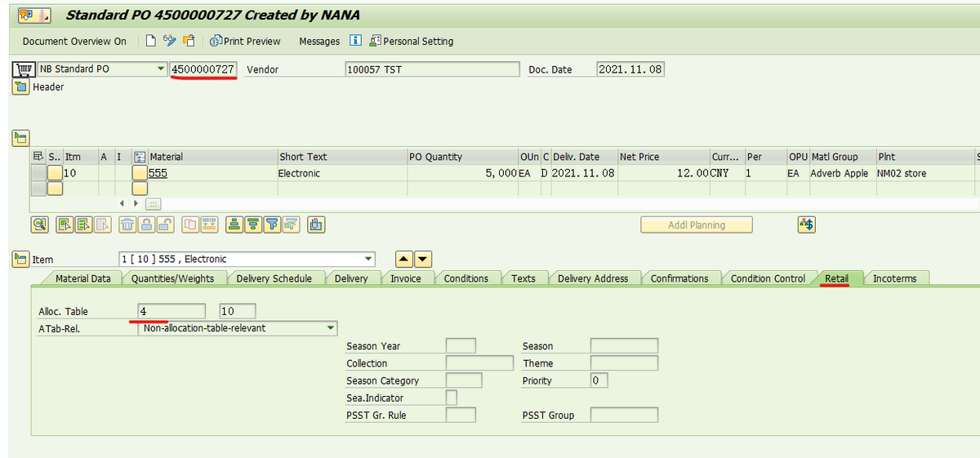This screenshot has width=980, height=458.
Task: Expand the Header section
Action: (x=21, y=87)
